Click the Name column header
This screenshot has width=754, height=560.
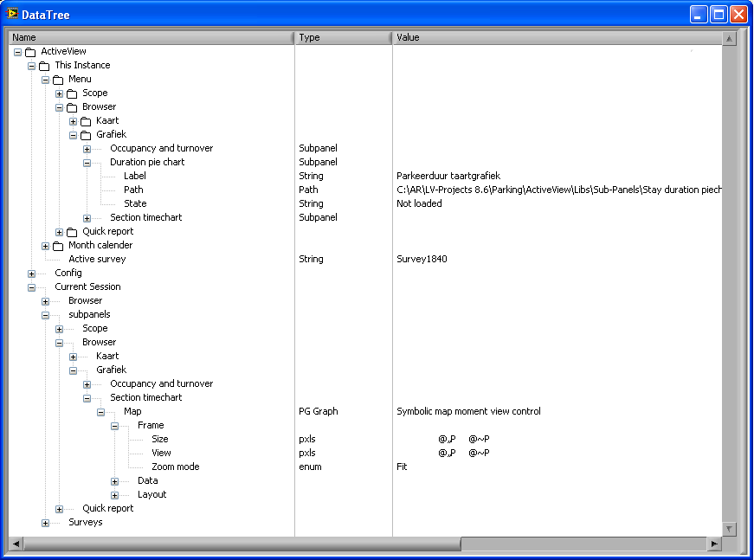[x=151, y=37]
